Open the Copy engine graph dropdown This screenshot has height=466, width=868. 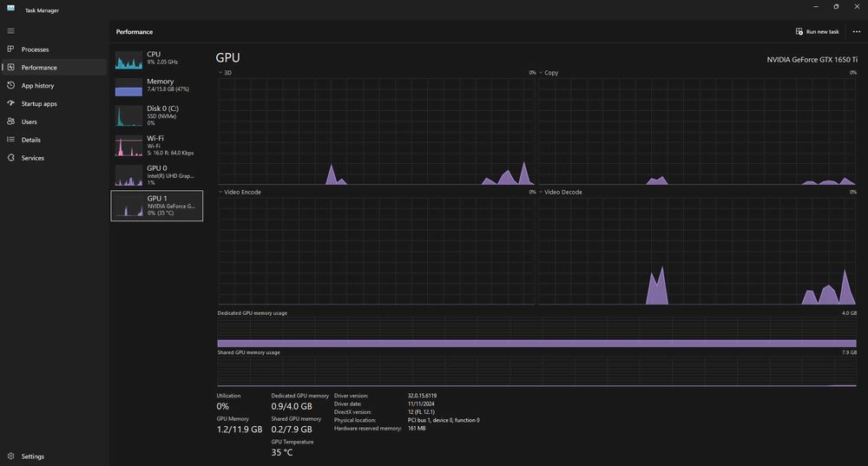pyautogui.click(x=541, y=73)
